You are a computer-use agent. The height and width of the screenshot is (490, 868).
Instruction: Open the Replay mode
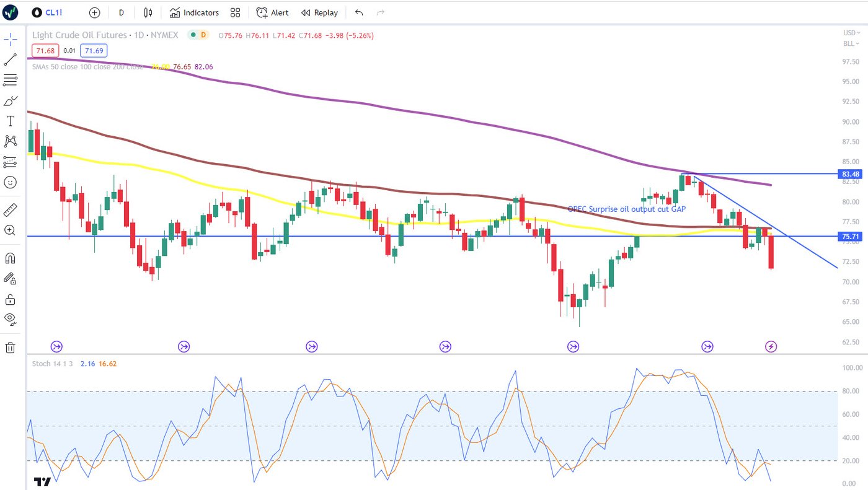click(319, 12)
